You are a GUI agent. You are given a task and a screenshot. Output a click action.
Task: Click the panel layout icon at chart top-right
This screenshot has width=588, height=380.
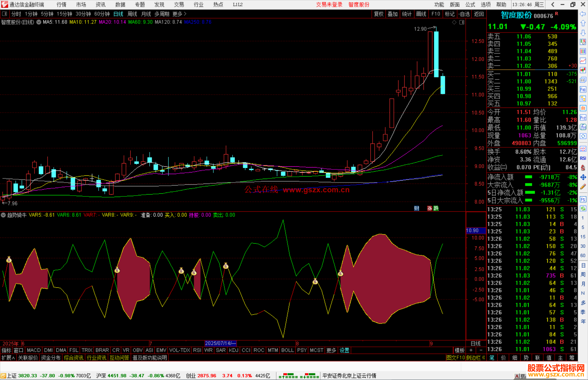click(462, 22)
